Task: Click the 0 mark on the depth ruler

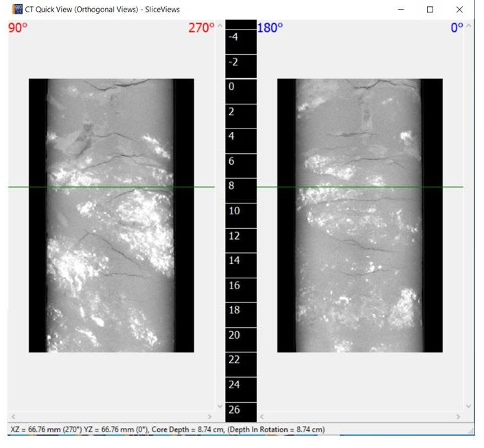Action: 231,87
